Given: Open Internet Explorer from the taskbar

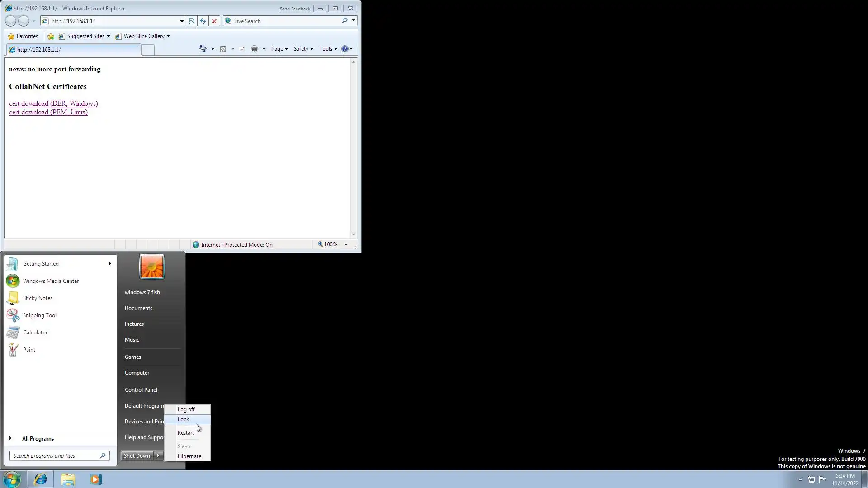Looking at the screenshot, I should click(40, 479).
